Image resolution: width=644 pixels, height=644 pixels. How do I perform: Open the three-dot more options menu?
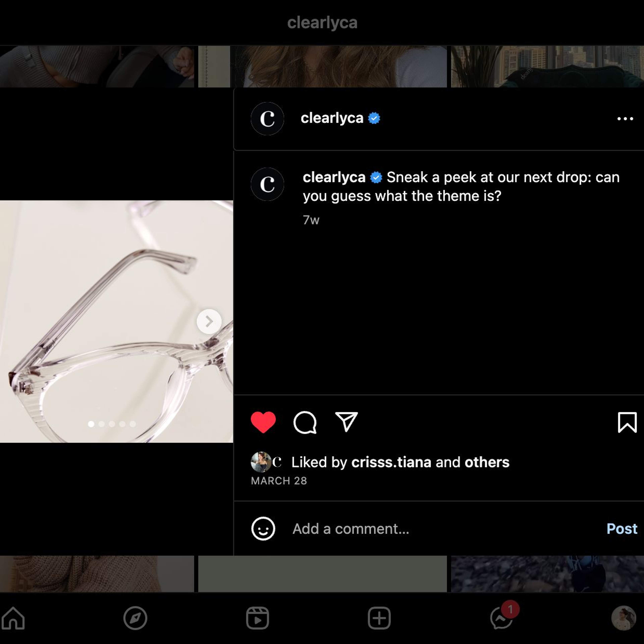pyautogui.click(x=625, y=119)
